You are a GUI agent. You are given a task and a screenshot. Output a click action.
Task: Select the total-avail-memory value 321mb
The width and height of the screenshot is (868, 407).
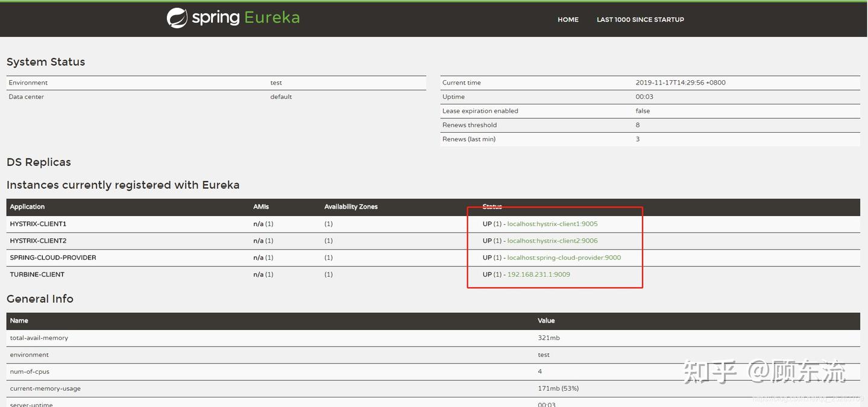[x=549, y=338]
